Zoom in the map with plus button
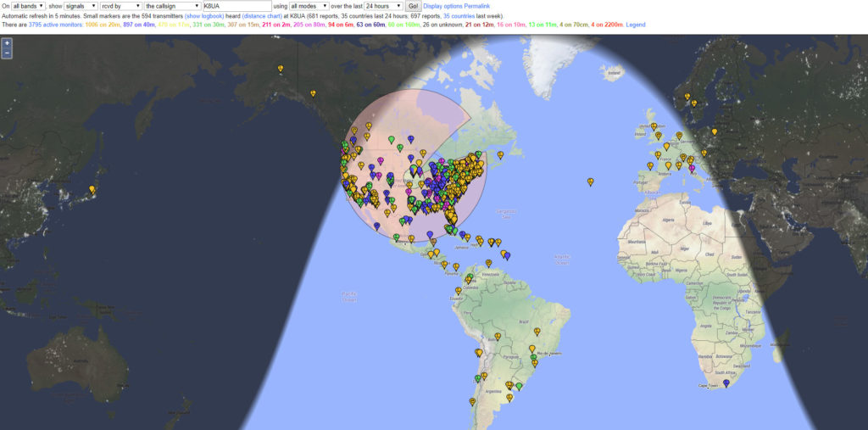Image resolution: width=868 pixels, height=430 pixels. tap(7, 42)
